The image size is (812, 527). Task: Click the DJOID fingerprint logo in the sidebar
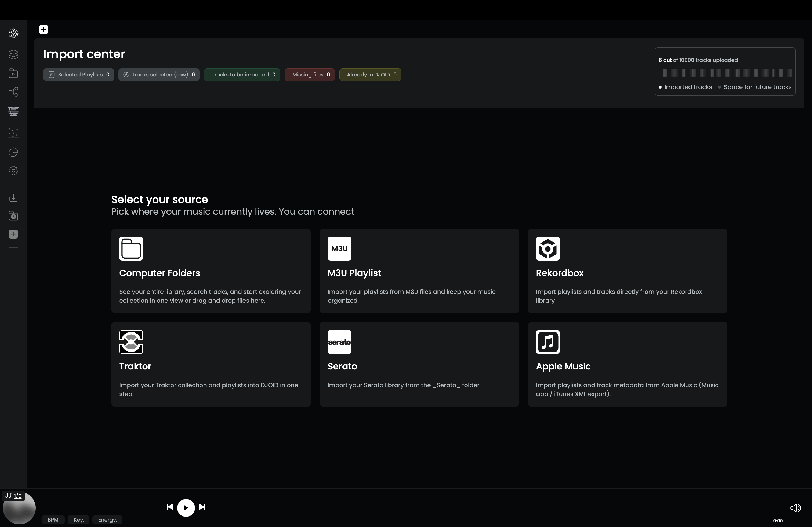[13, 33]
